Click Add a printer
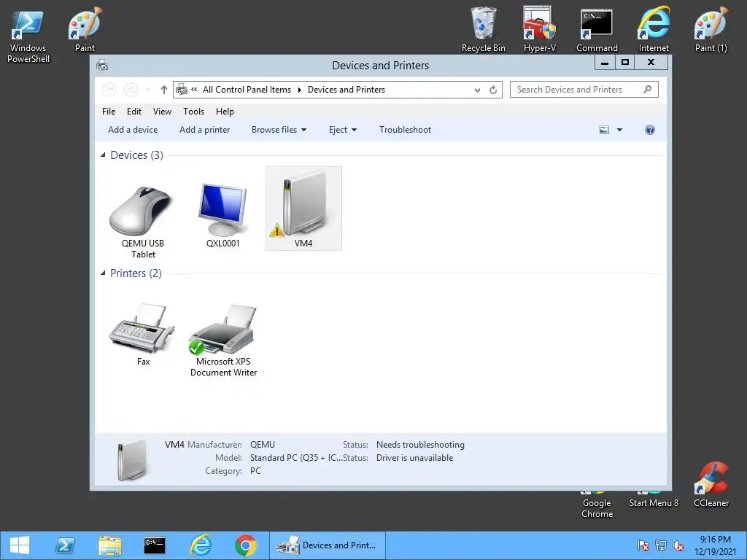This screenshot has height=560, width=747. coord(204,130)
